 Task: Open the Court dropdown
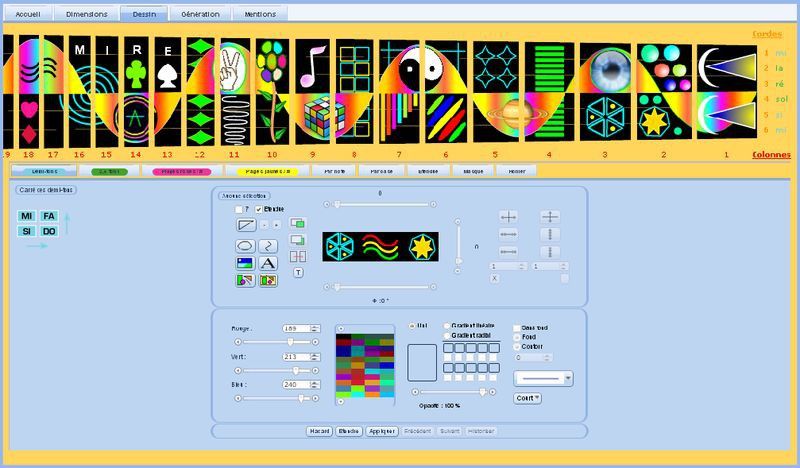(527, 397)
